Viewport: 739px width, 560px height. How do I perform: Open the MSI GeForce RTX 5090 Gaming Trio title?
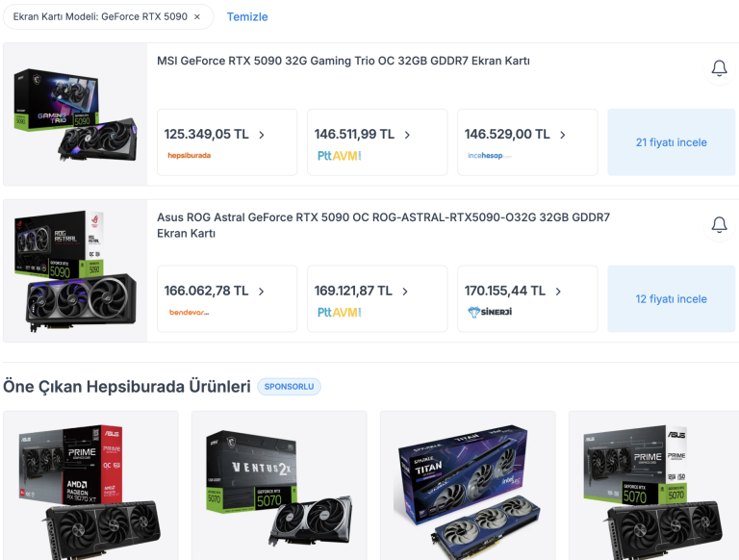coord(344,62)
